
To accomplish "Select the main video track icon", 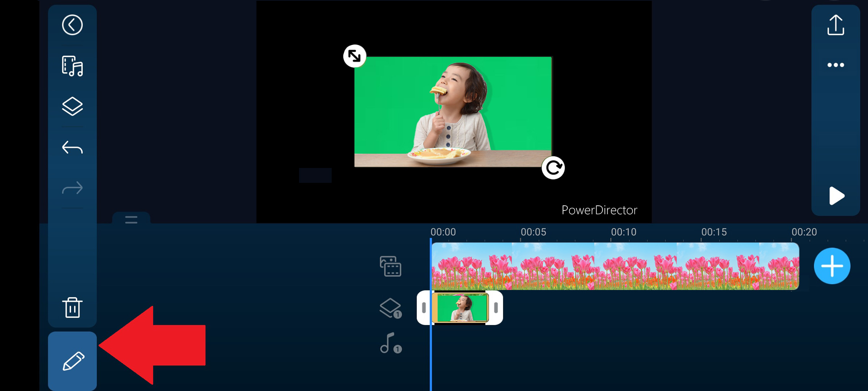I will pyautogui.click(x=390, y=266).
